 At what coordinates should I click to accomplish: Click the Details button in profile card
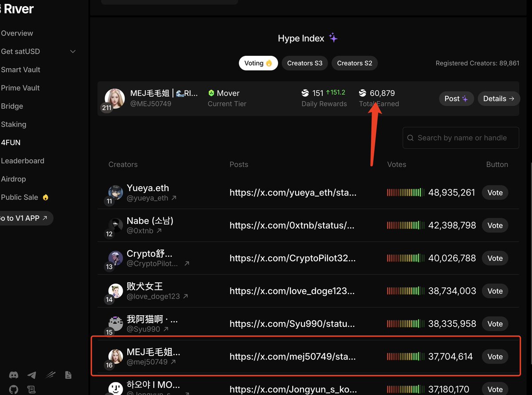tap(498, 98)
